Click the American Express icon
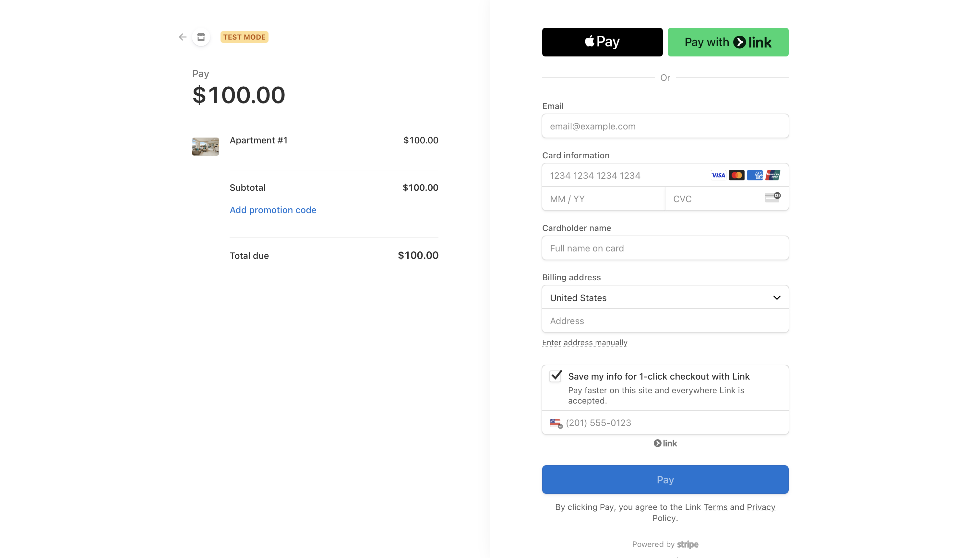The height and width of the screenshot is (558, 980). point(754,176)
